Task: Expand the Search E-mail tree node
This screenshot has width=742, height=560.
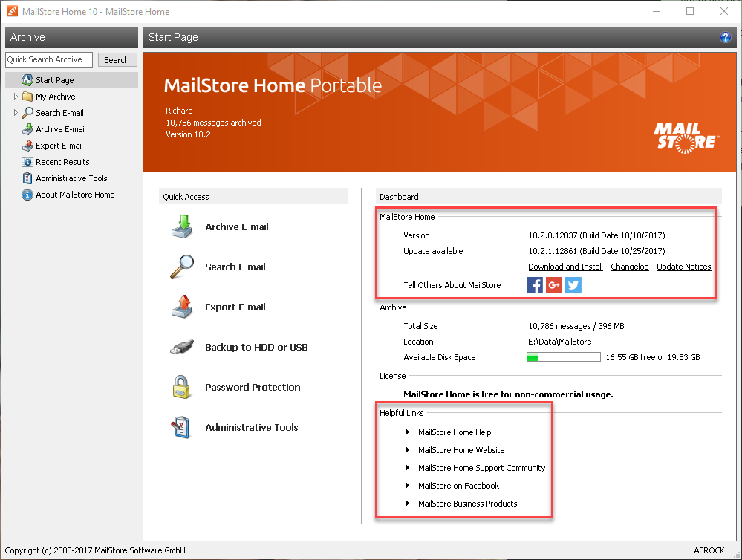Action: [16, 113]
